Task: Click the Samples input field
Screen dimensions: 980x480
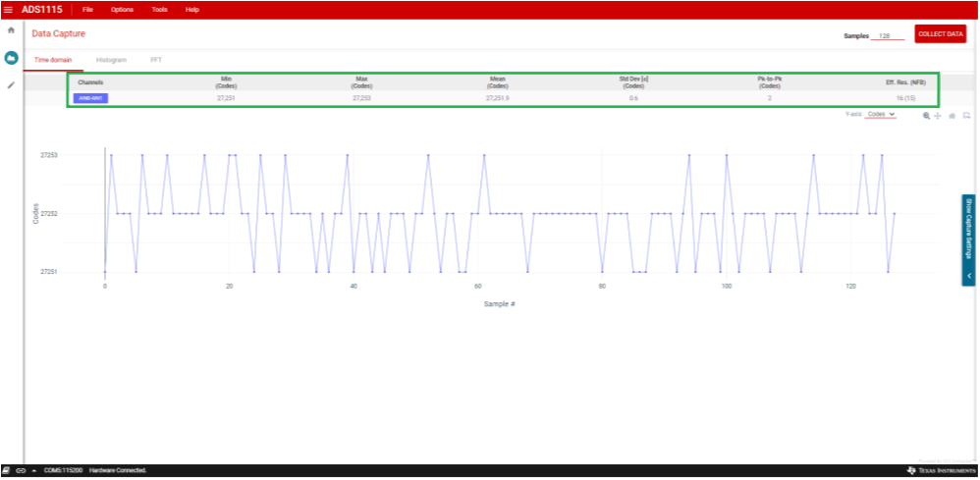Action: pos(888,35)
